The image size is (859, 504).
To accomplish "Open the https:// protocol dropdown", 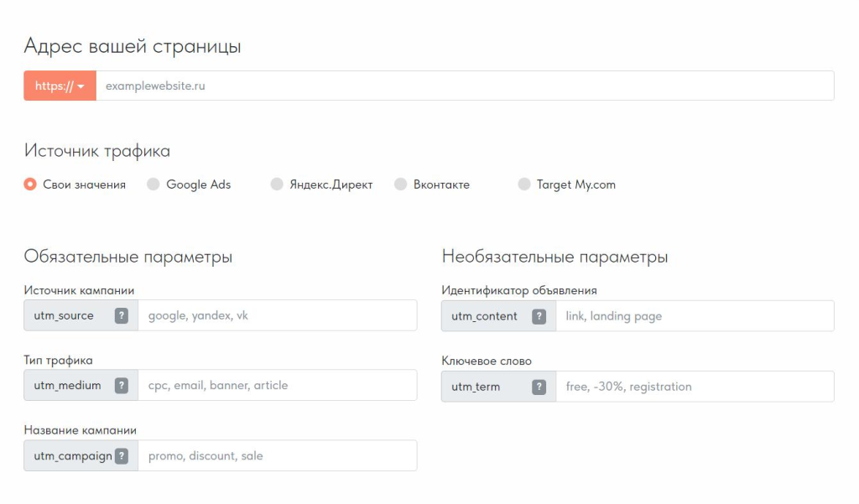I will tap(60, 86).
